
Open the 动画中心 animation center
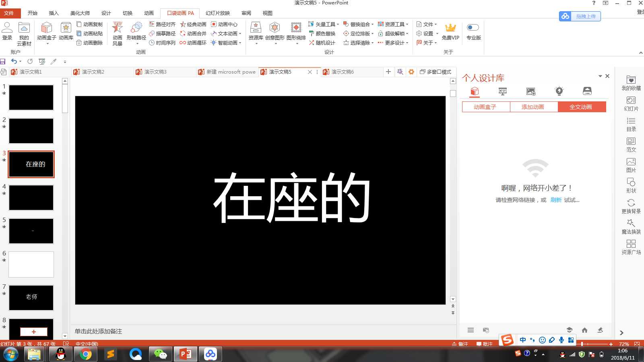tap(224, 25)
